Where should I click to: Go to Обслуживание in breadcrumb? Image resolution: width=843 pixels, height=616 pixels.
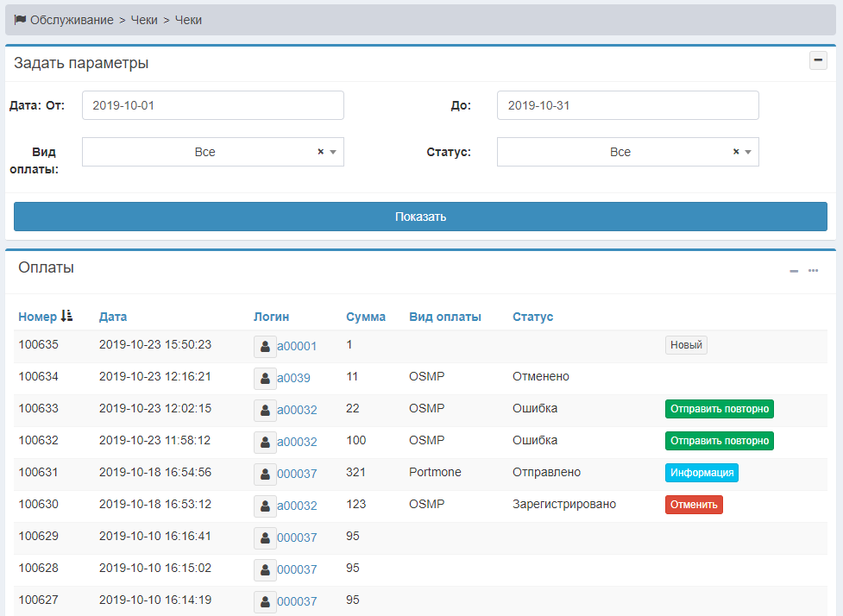click(x=71, y=20)
